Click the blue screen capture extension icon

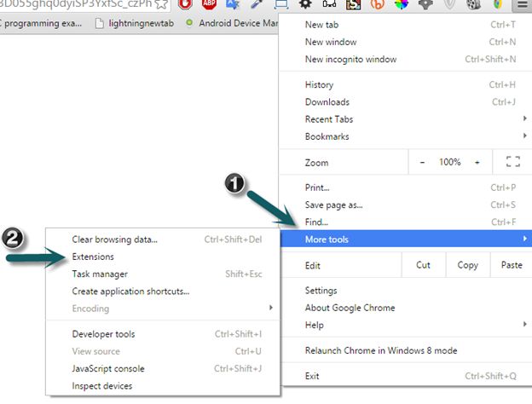tap(281, 4)
